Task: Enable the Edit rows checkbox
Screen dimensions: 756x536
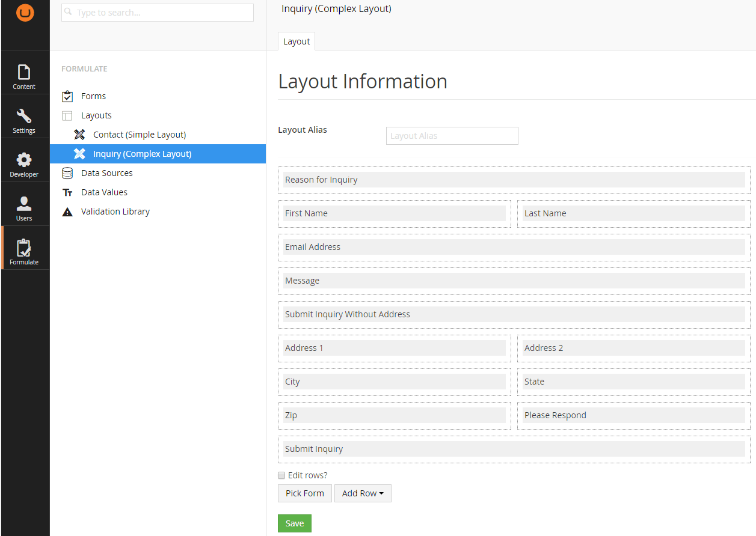Action: click(x=281, y=475)
